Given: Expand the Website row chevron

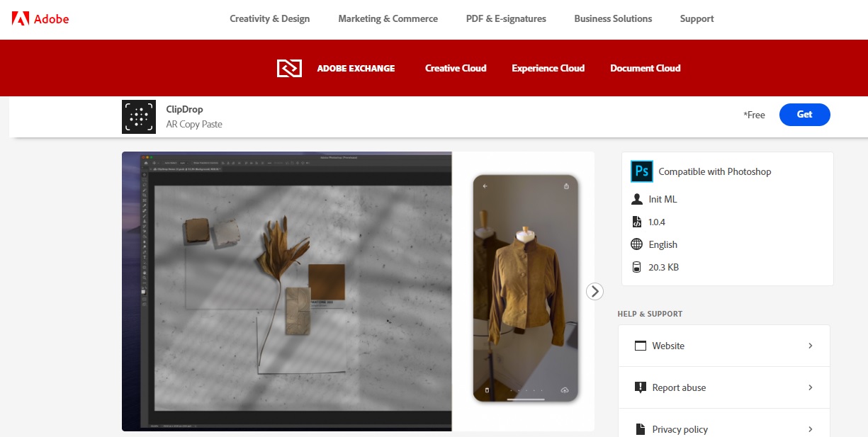Looking at the screenshot, I should point(811,346).
